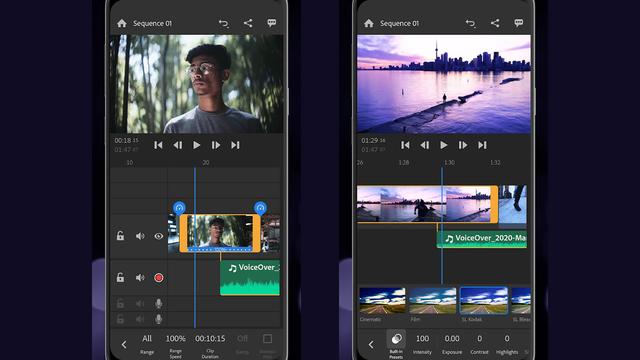The width and height of the screenshot is (640, 360).
Task: Open the comment bubble above the skyline preview
Action: click(x=518, y=23)
